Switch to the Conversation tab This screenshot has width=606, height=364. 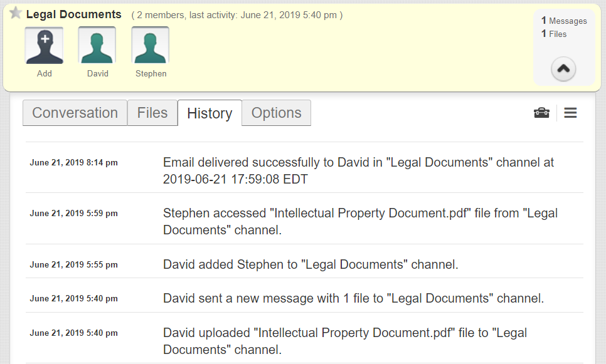click(75, 113)
